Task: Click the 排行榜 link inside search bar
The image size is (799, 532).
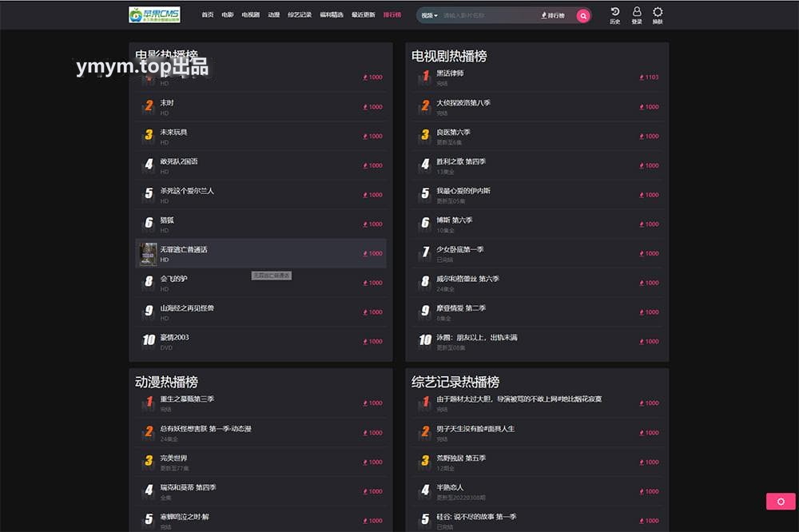Action: (553, 16)
